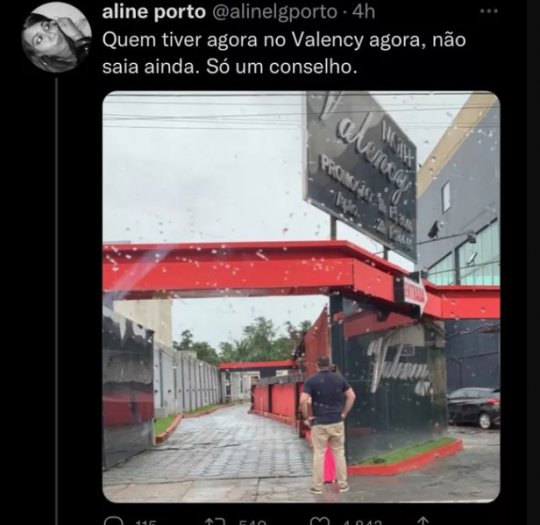
Task: Open the @alinelgporto handle link
Action: (274, 13)
